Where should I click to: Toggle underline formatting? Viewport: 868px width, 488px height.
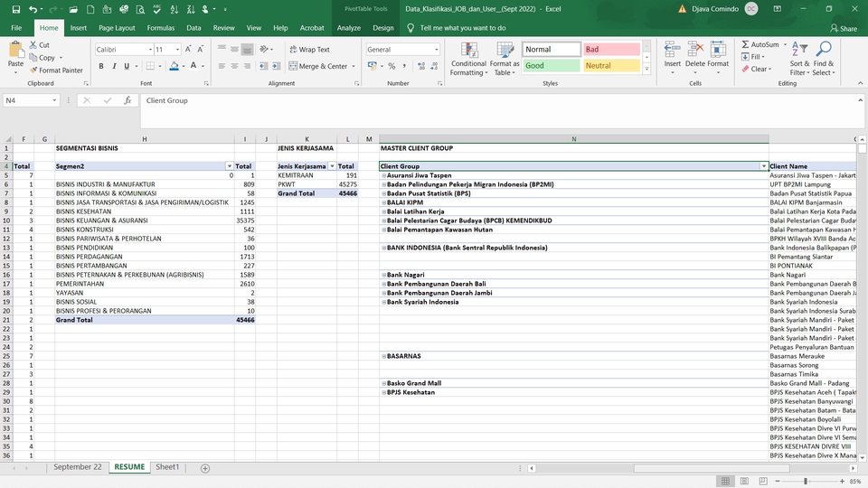pyautogui.click(x=127, y=66)
